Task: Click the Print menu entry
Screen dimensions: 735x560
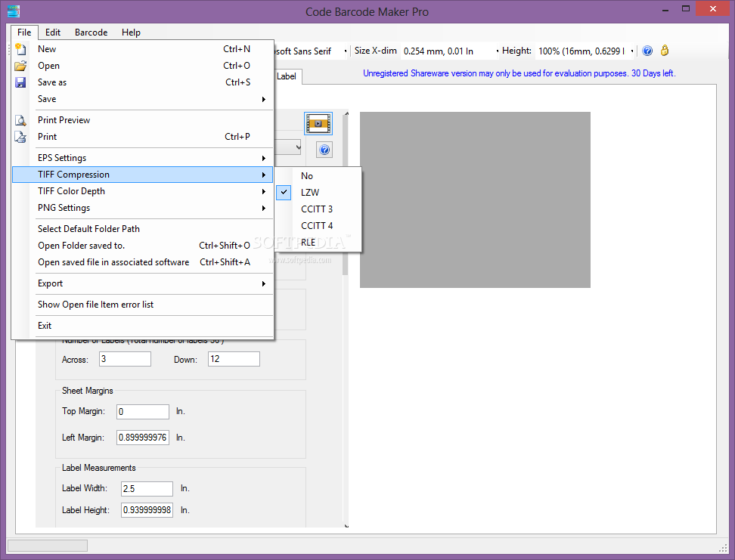Action: coord(142,137)
